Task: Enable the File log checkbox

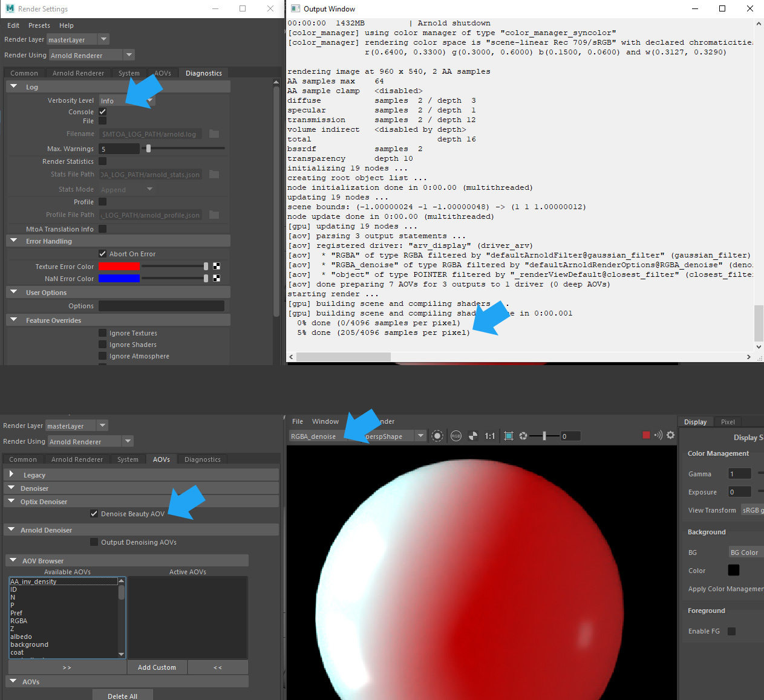Action: (102, 120)
